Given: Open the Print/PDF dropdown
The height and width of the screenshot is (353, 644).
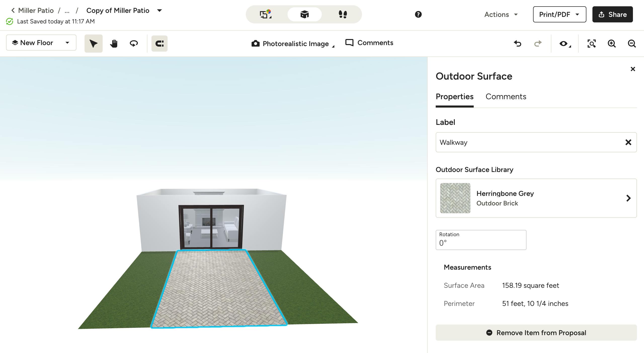Looking at the screenshot, I should [559, 14].
